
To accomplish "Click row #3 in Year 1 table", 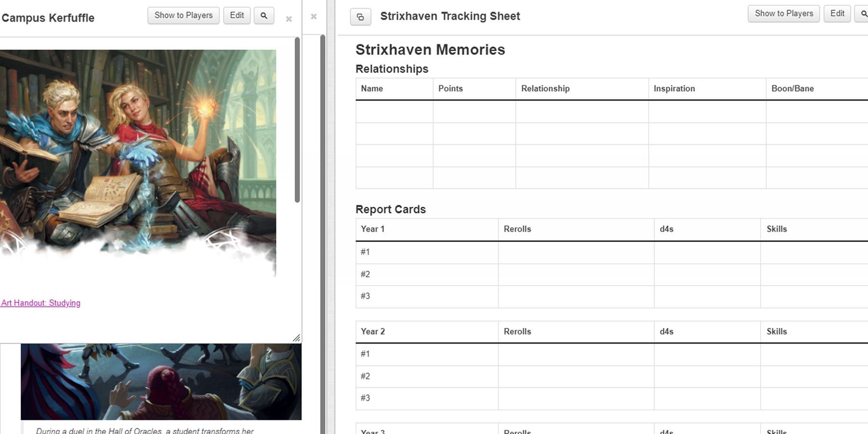I will pyautogui.click(x=611, y=297).
